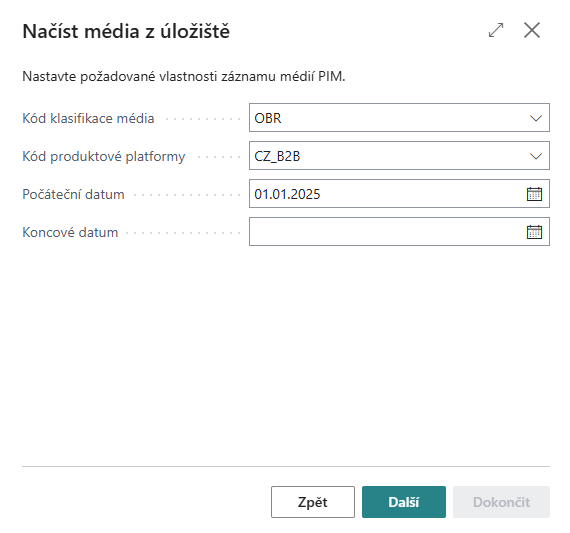Click the disabled Dokončit button
The height and width of the screenshot is (533, 570).
coord(501,502)
